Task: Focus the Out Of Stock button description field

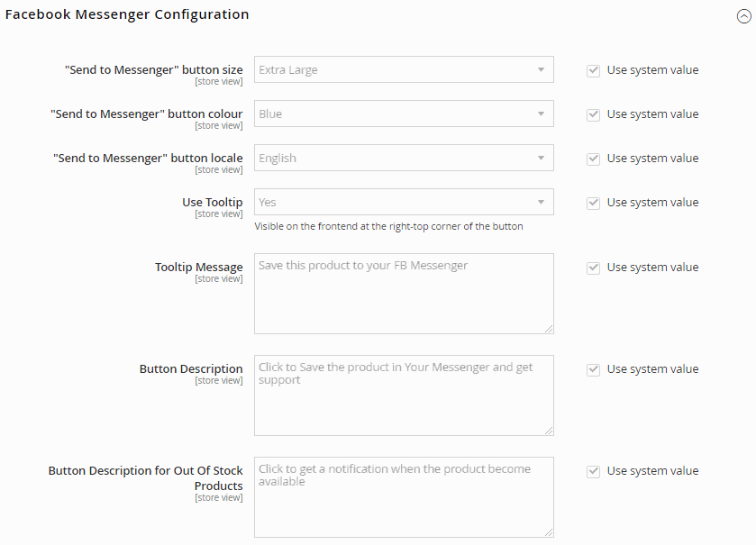Action: (x=404, y=497)
